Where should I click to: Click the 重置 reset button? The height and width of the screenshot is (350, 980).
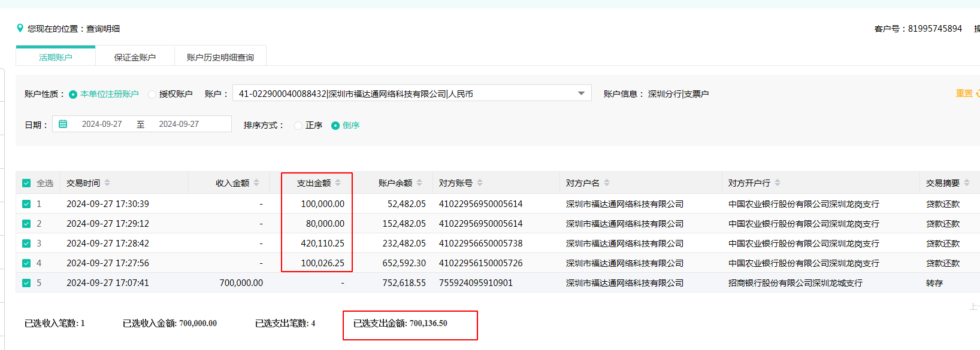point(964,93)
